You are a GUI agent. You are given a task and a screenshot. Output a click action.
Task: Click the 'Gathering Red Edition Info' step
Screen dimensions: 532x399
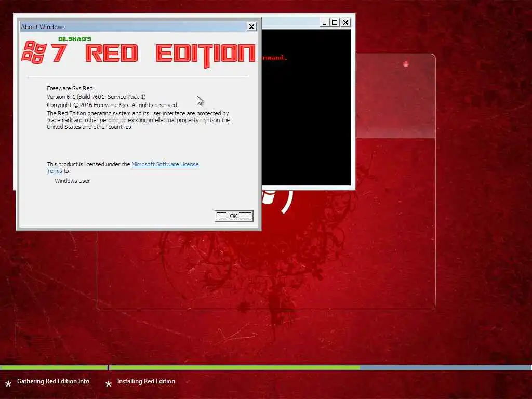click(x=54, y=381)
